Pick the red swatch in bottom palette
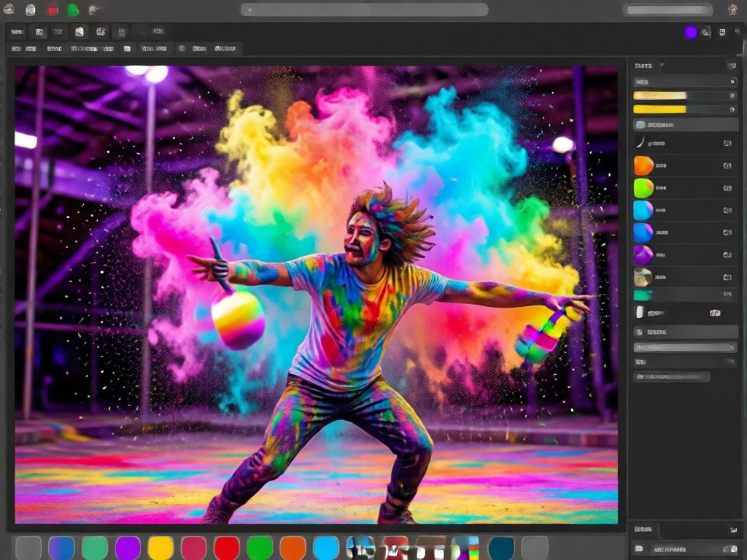This screenshot has height=560, width=747. point(227,548)
